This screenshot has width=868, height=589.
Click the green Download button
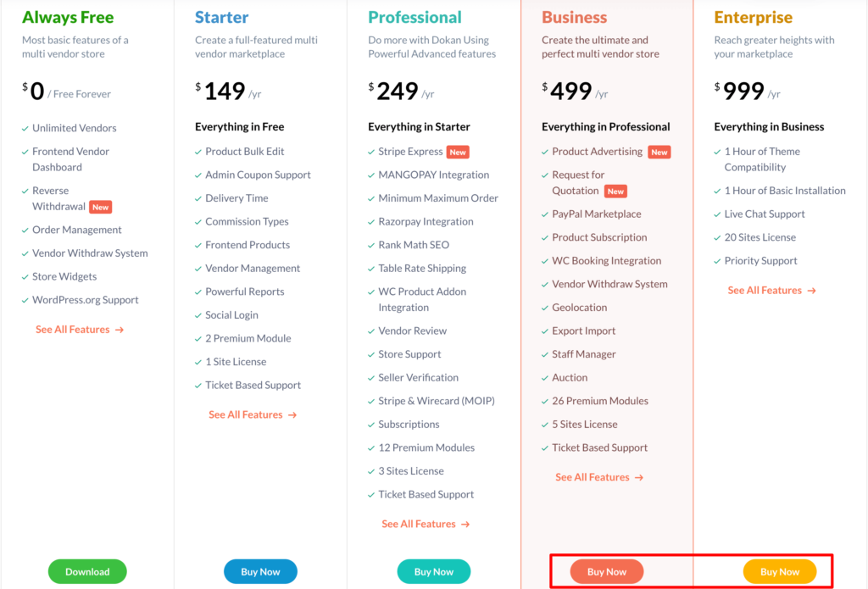87,572
